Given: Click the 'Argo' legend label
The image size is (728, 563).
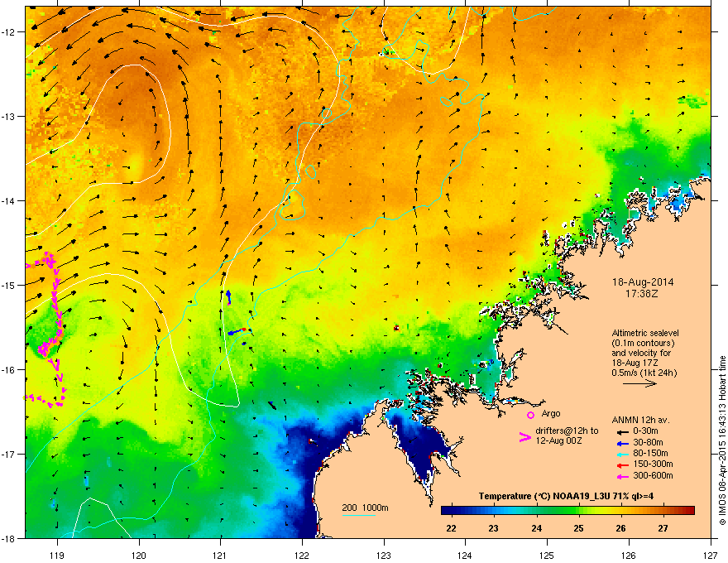Looking at the screenshot, I should tap(551, 413).
